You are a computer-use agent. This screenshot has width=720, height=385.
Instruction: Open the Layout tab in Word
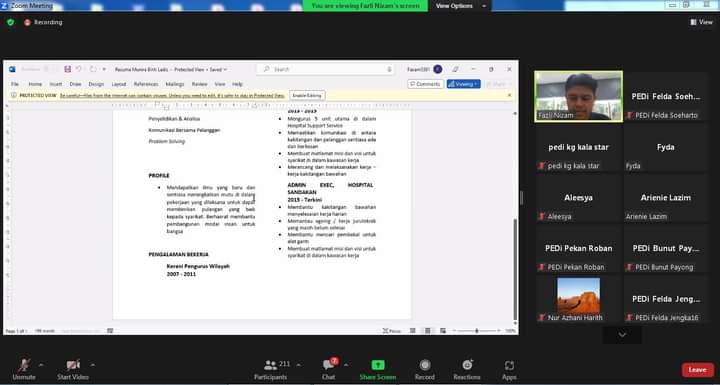[x=119, y=84]
